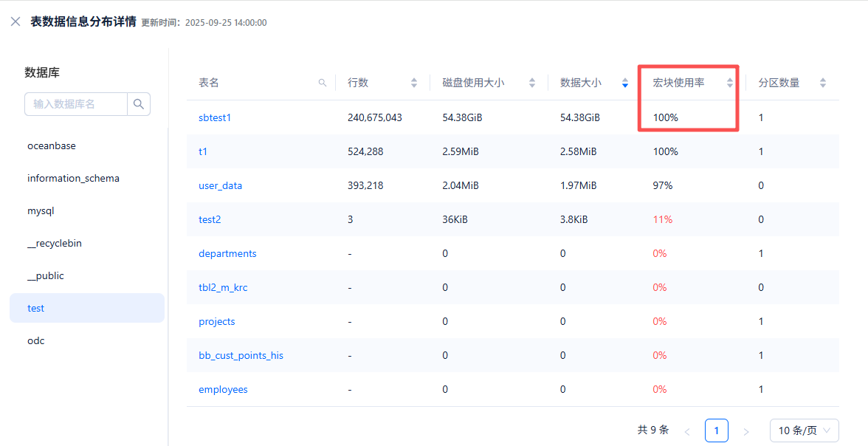The height and width of the screenshot is (446, 868).
Task: Go to next page arrow
Action: click(745, 430)
